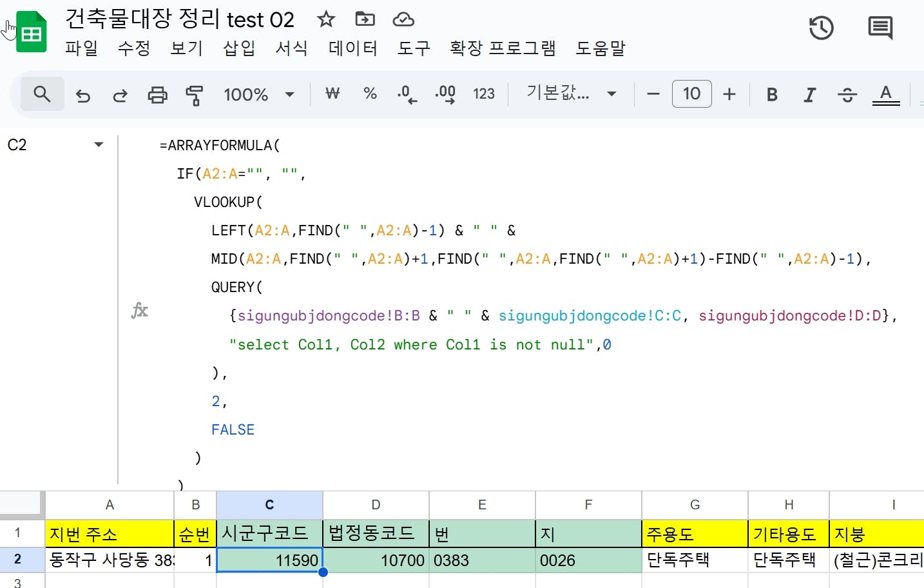Screen dimensions: 924x588
Task: Toggle strikethrough formatting
Action: (847, 95)
